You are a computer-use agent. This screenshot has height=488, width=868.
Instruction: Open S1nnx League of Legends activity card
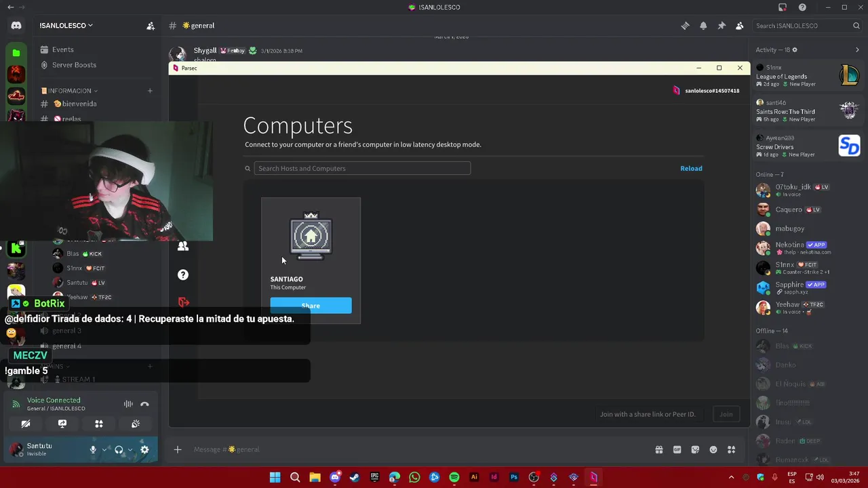point(808,76)
